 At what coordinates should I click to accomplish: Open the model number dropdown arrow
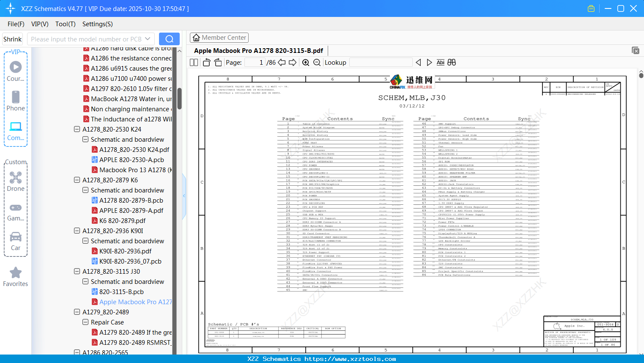148,39
